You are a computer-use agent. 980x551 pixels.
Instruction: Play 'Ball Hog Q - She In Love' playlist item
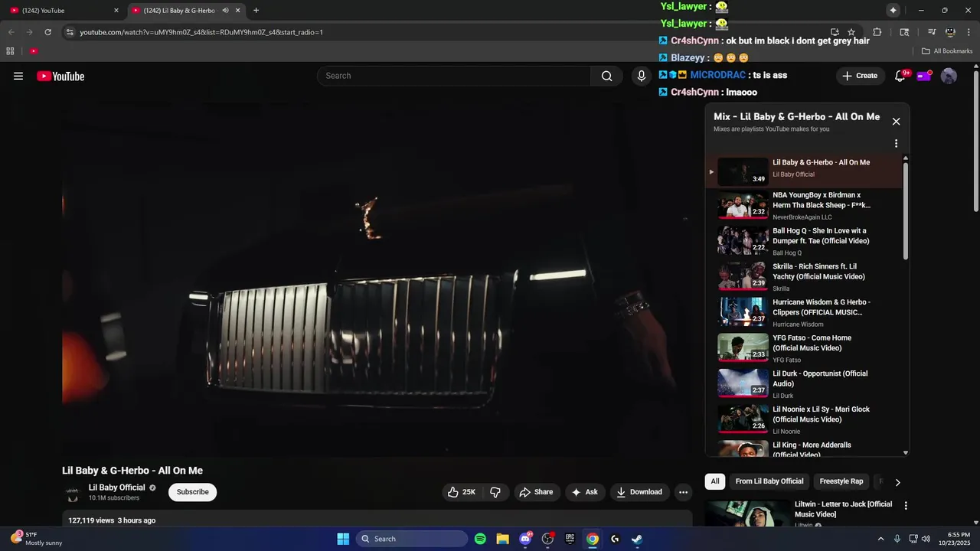[x=804, y=241]
